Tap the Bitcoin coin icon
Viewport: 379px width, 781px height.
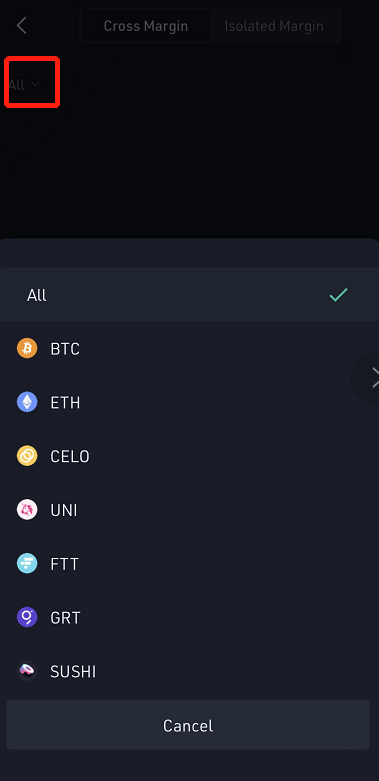(27, 348)
